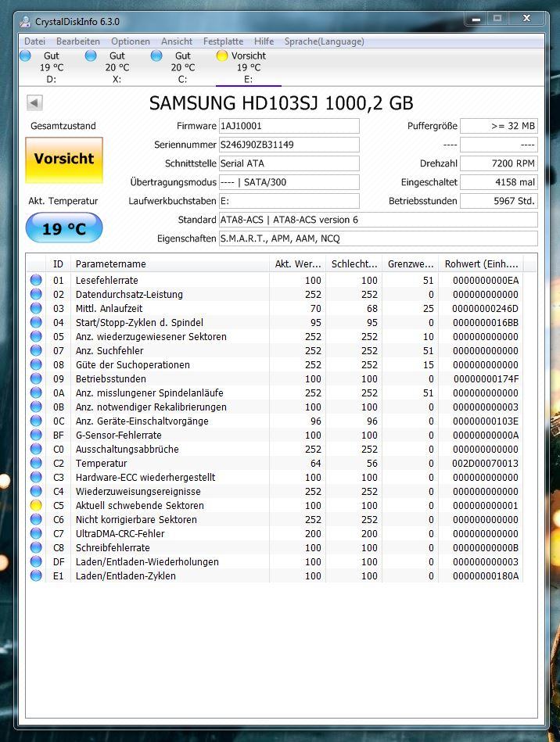Click the previous disk arrow button
The width and height of the screenshot is (560, 742).
34,102
